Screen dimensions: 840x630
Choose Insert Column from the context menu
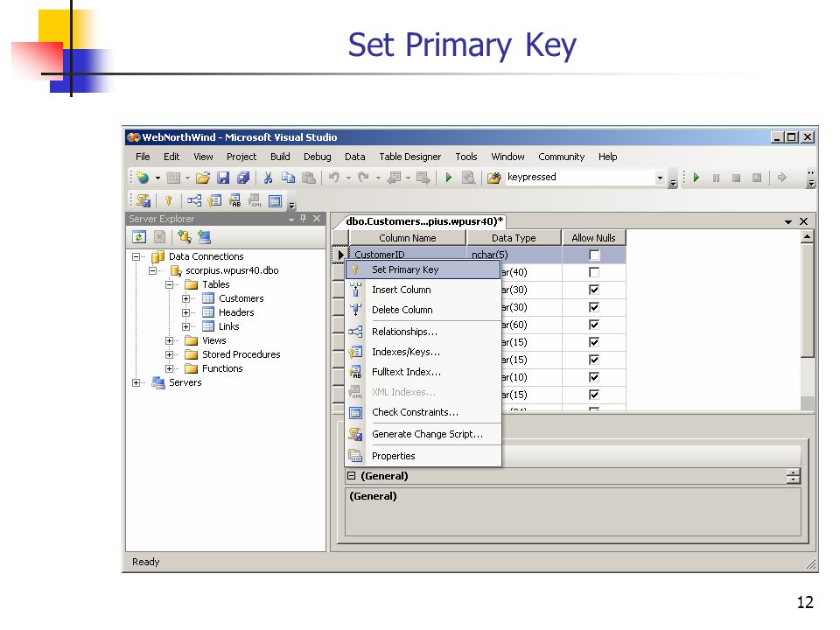(x=423, y=290)
